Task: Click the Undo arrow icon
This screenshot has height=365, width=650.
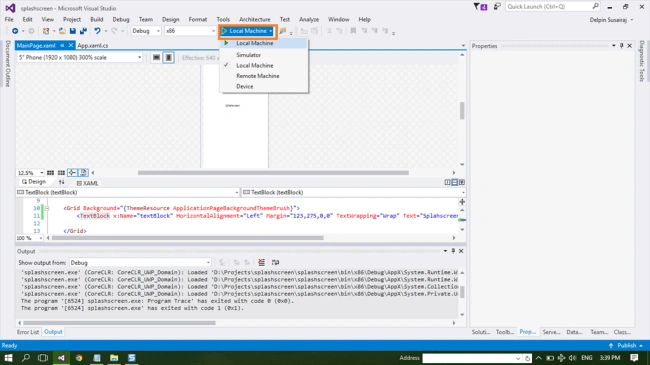Action: 97,31
